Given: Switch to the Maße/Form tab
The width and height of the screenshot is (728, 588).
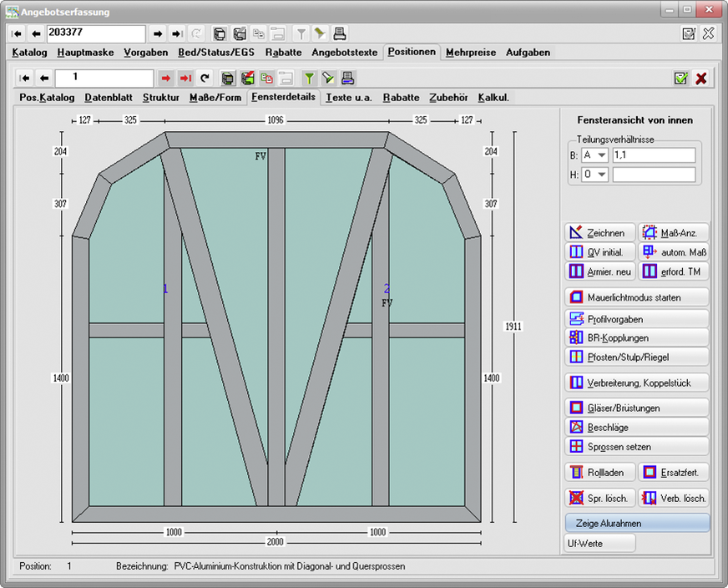Looking at the screenshot, I should coord(215,97).
